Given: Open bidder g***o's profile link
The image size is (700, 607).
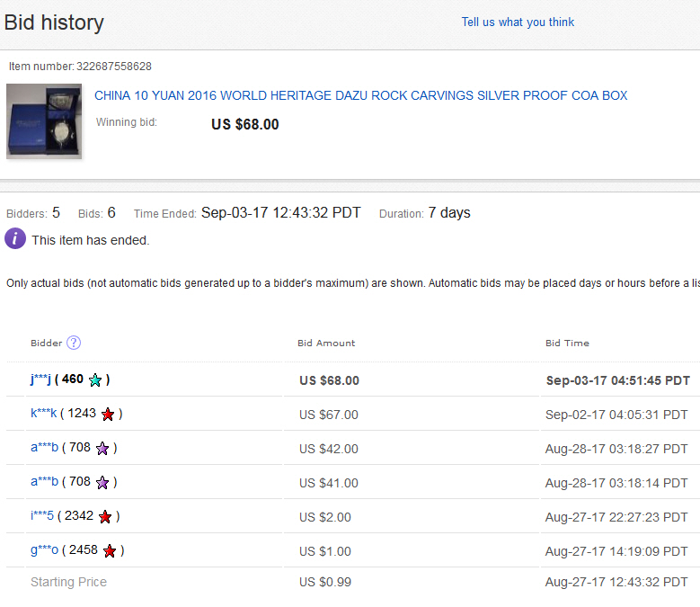Looking at the screenshot, I should (44, 549).
